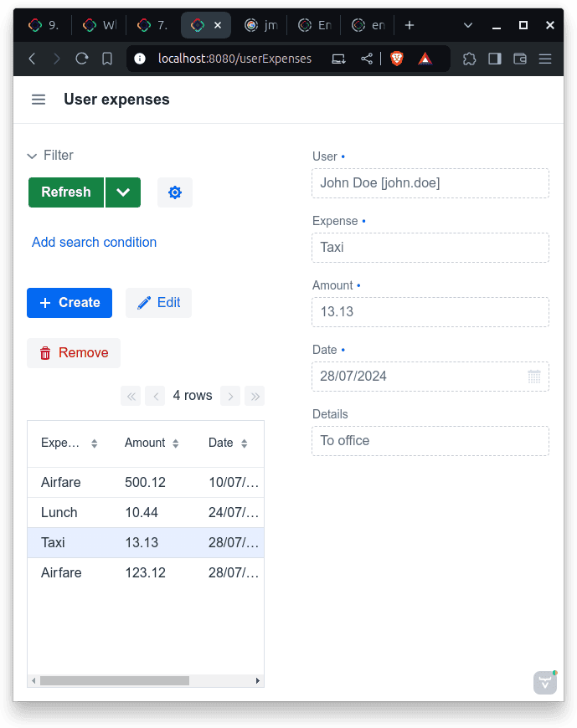Click the Add search condition link

pos(94,243)
